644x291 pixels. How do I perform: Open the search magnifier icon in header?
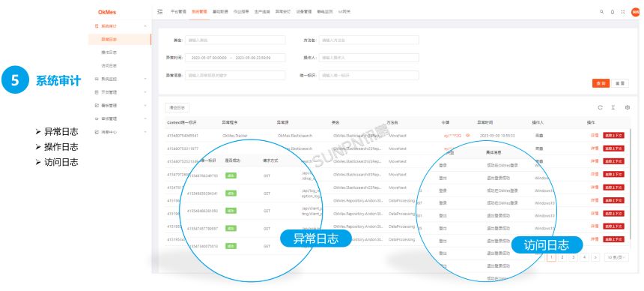pyautogui.click(x=602, y=12)
